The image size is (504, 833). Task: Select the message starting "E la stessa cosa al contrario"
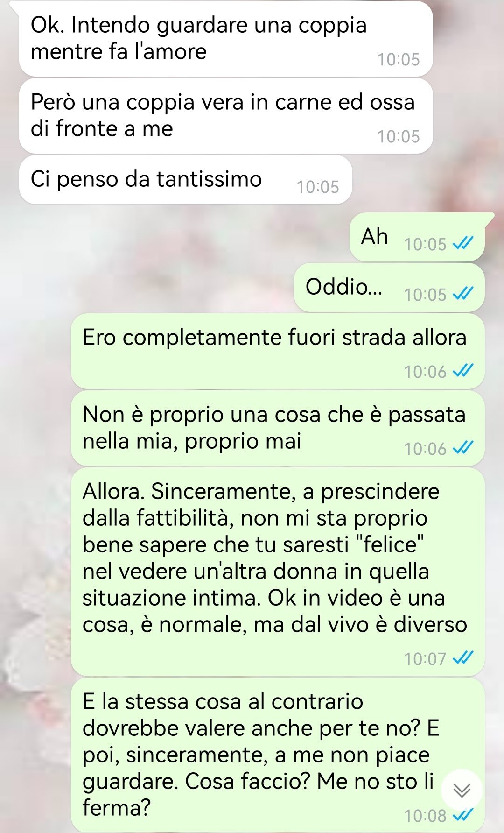pos(278,755)
